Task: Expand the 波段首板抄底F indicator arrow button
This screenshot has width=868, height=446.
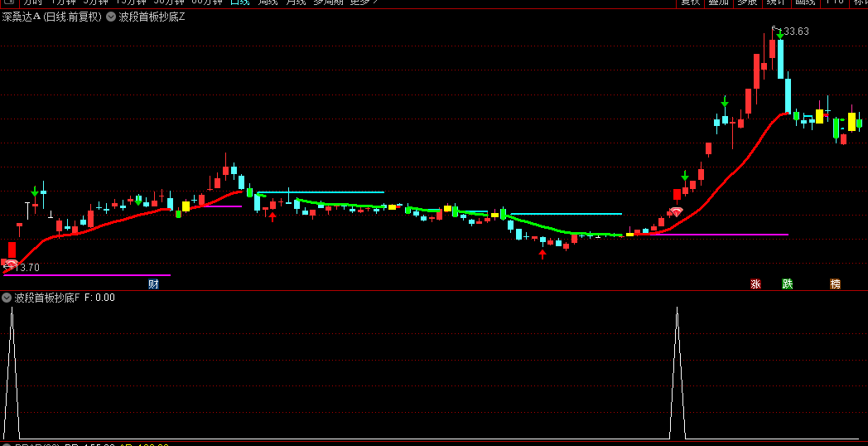Action: pos(7,298)
